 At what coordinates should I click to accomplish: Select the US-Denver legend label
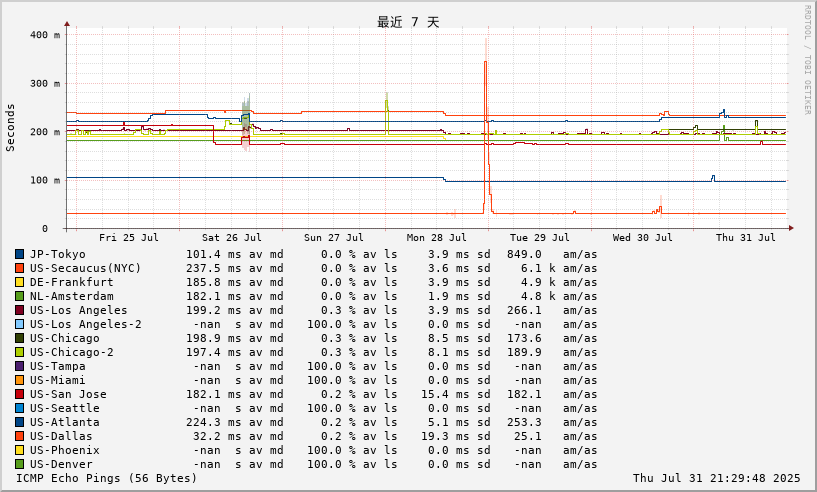(61, 464)
